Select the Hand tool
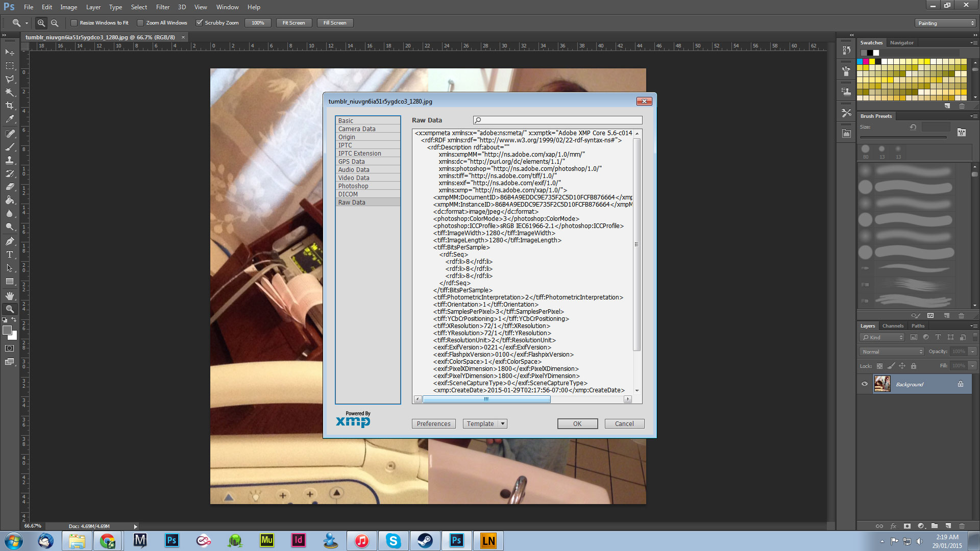This screenshot has width=980, height=551. click(10, 296)
